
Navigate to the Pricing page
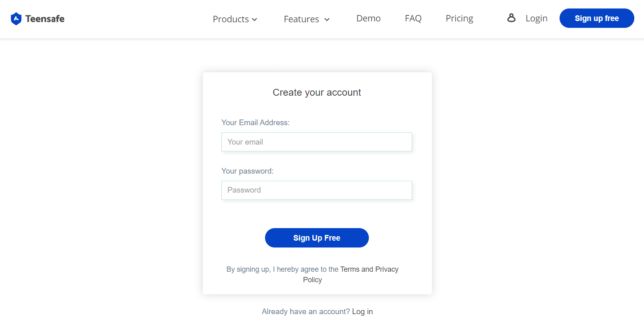459,18
